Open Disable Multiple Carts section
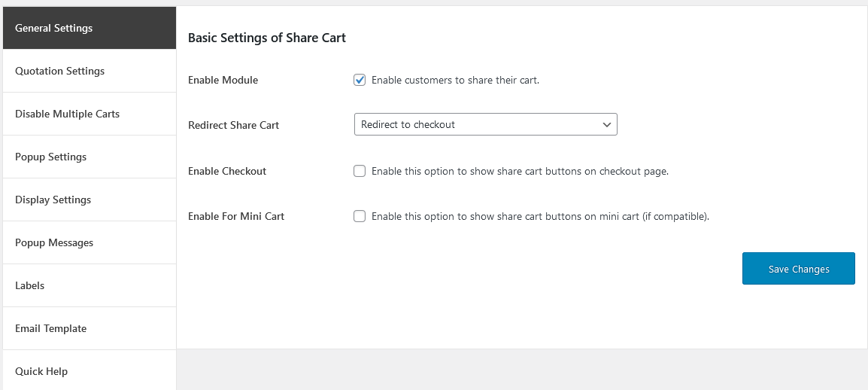The width and height of the screenshot is (868, 390). [x=90, y=114]
